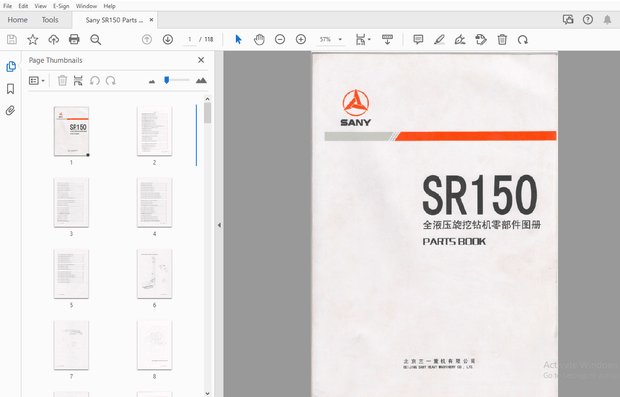
Task: Delete selected thumbnail pages
Action: pyautogui.click(x=62, y=81)
